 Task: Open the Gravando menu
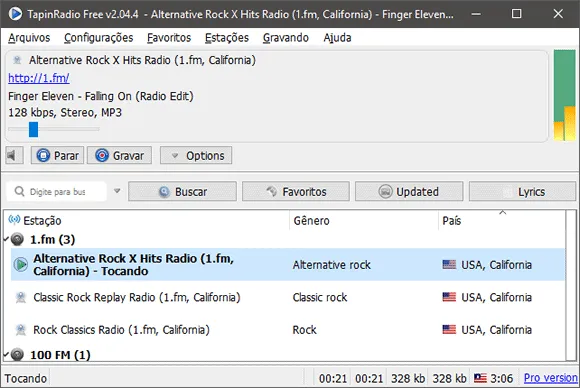[x=286, y=38]
